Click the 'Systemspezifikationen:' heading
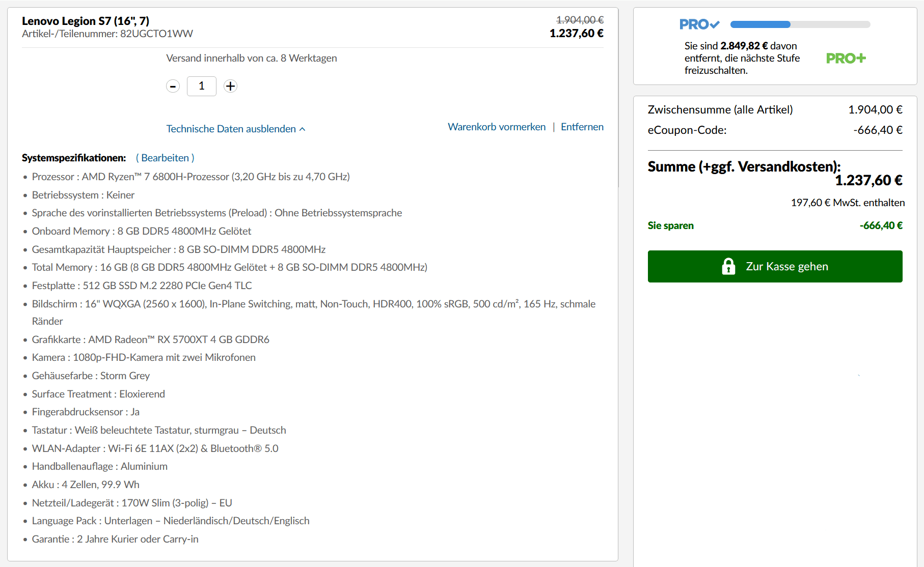This screenshot has width=924, height=567. [74, 158]
